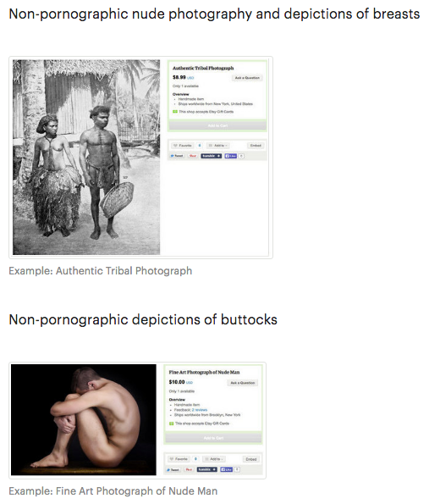Screen dimensions: 429x504
Task: Toggle Favorite heart on Tribal Photograph listing
Action: (x=183, y=146)
